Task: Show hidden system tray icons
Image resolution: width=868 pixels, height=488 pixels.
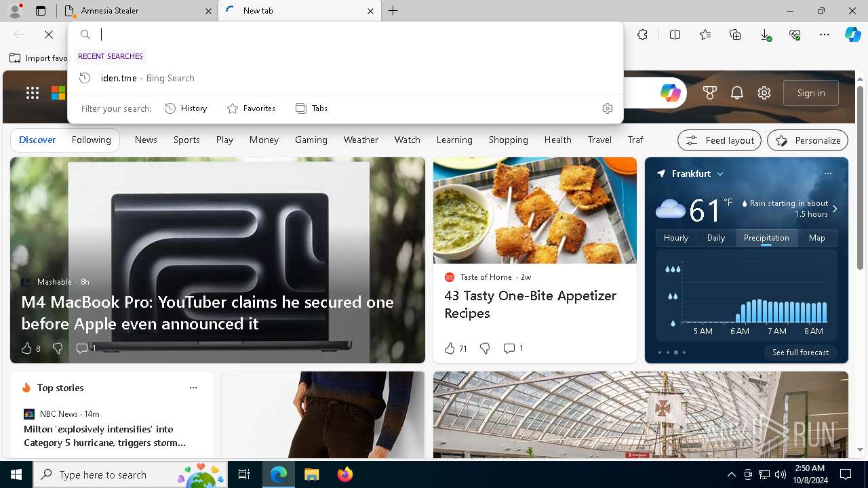Action: pos(731,474)
